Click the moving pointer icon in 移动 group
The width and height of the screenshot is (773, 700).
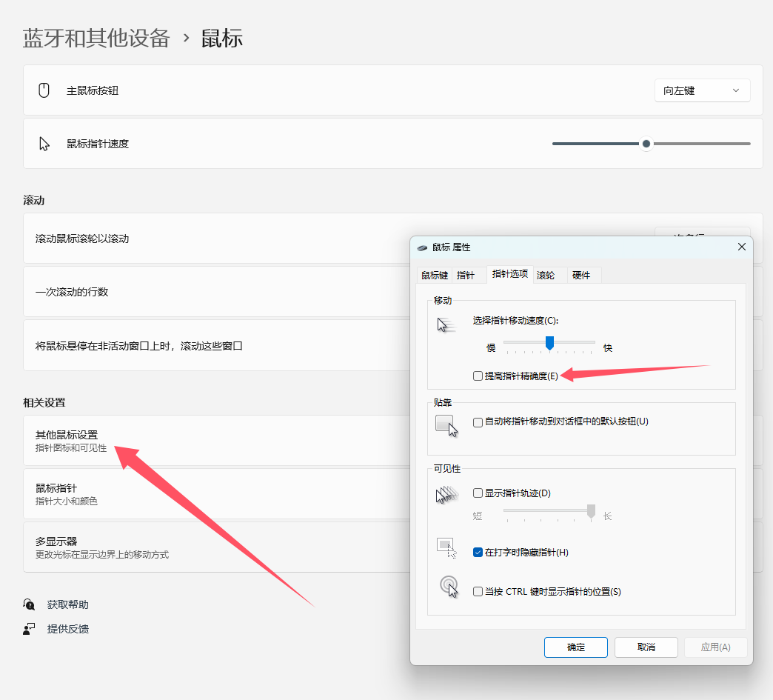[446, 324]
